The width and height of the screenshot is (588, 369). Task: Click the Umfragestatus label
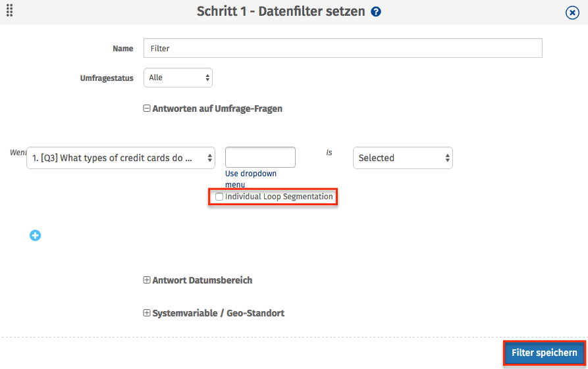[x=107, y=78]
